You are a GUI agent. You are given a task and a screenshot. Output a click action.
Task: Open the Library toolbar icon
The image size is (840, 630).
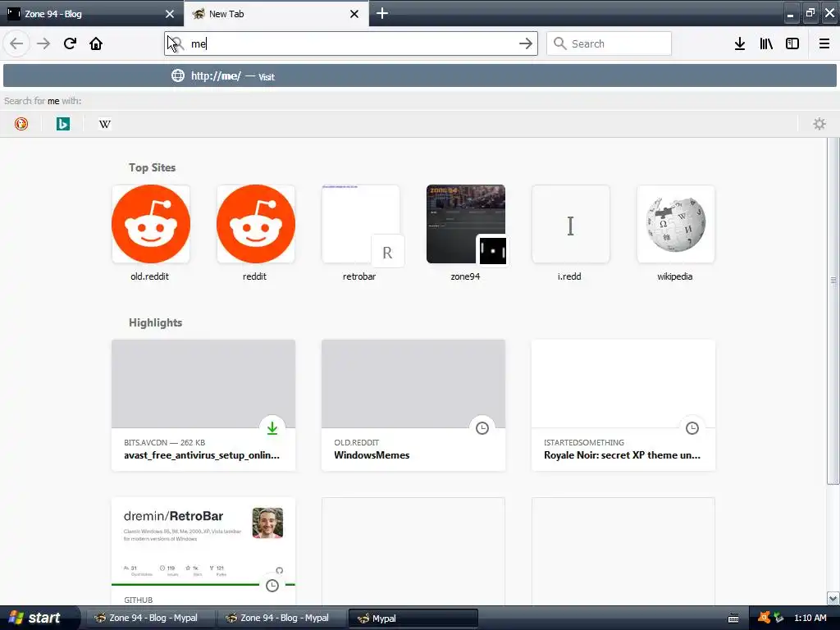tap(766, 43)
